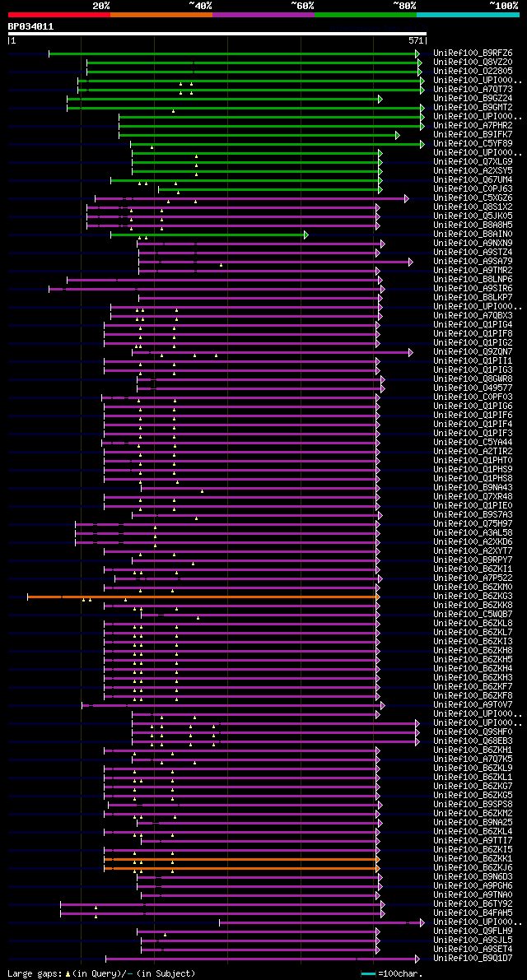The width and height of the screenshot is (527, 980).
Task: Open hit UniRef100_A7P522
Action: pos(473,578)
